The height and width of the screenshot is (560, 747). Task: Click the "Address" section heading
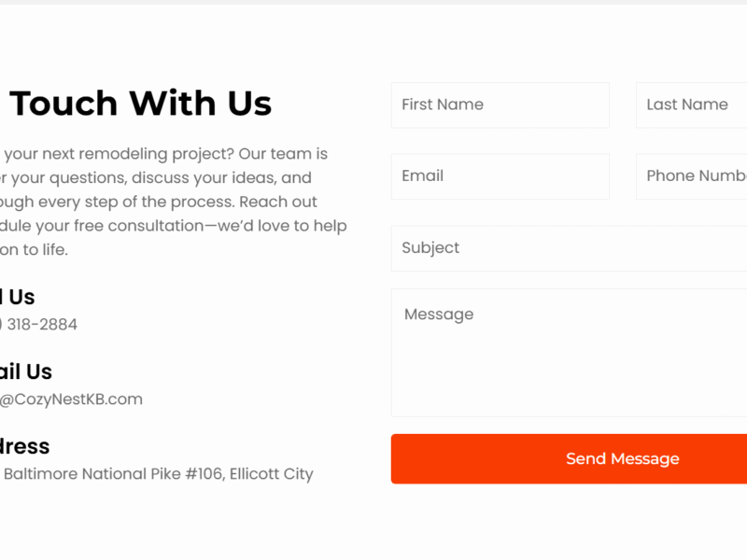point(25,447)
